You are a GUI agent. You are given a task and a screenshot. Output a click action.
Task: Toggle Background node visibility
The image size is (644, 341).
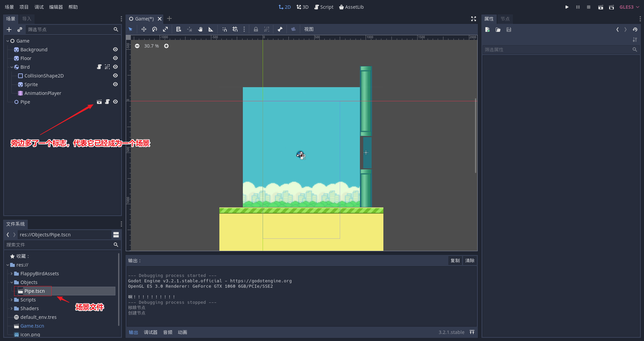coord(115,49)
